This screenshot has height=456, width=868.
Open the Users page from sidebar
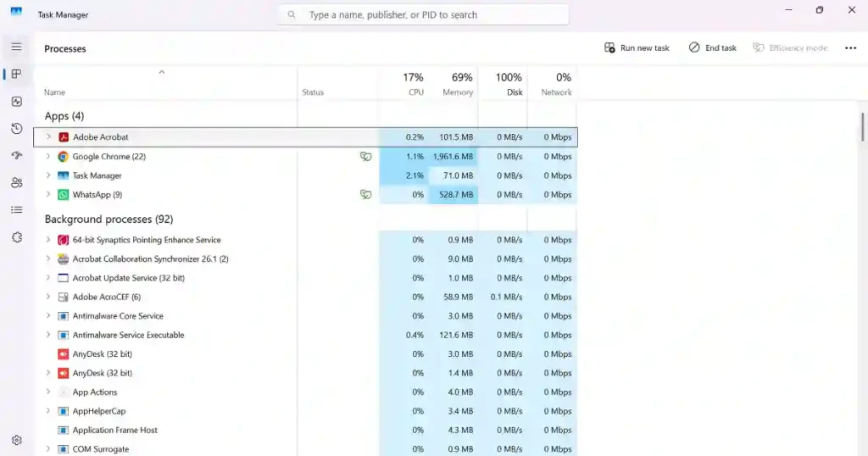click(17, 182)
